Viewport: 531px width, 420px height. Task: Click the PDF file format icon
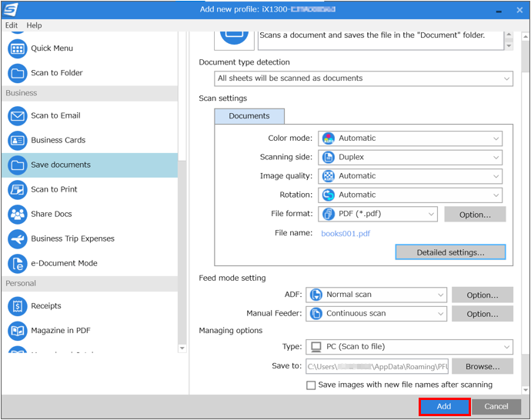[x=328, y=214]
